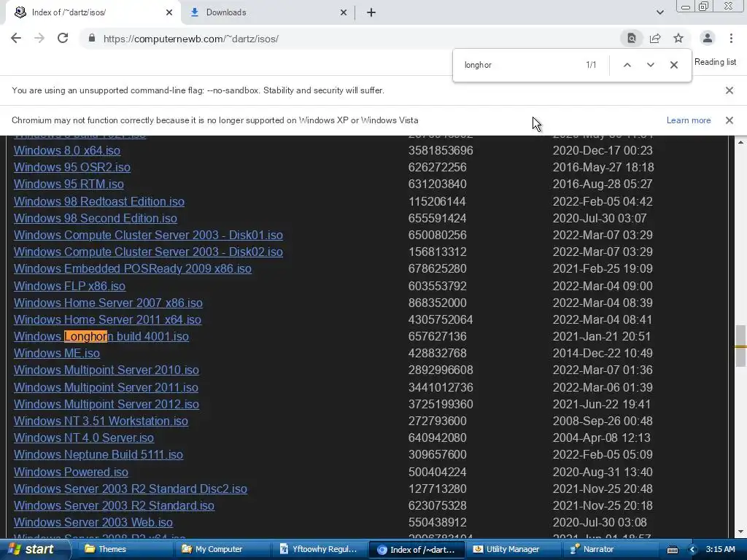Image resolution: width=747 pixels, height=560 pixels.
Task: Click Windows Powered.iso link
Action: [x=71, y=472]
